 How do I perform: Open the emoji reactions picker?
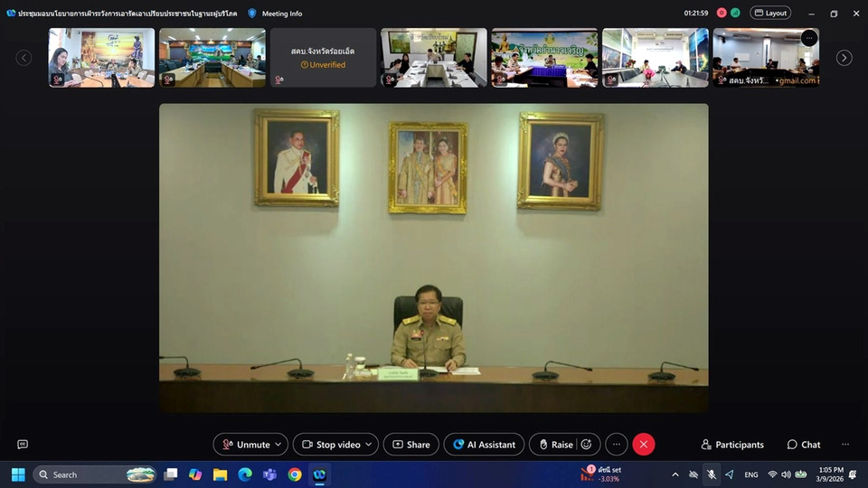click(x=587, y=445)
